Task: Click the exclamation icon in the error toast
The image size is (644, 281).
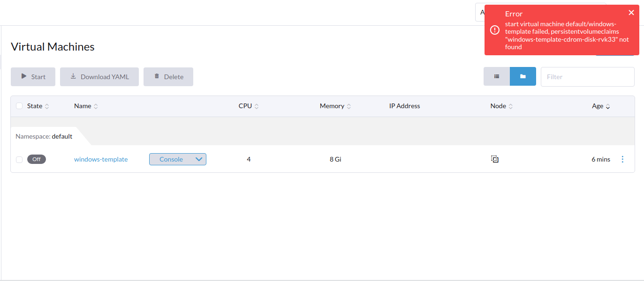Action: click(x=494, y=30)
